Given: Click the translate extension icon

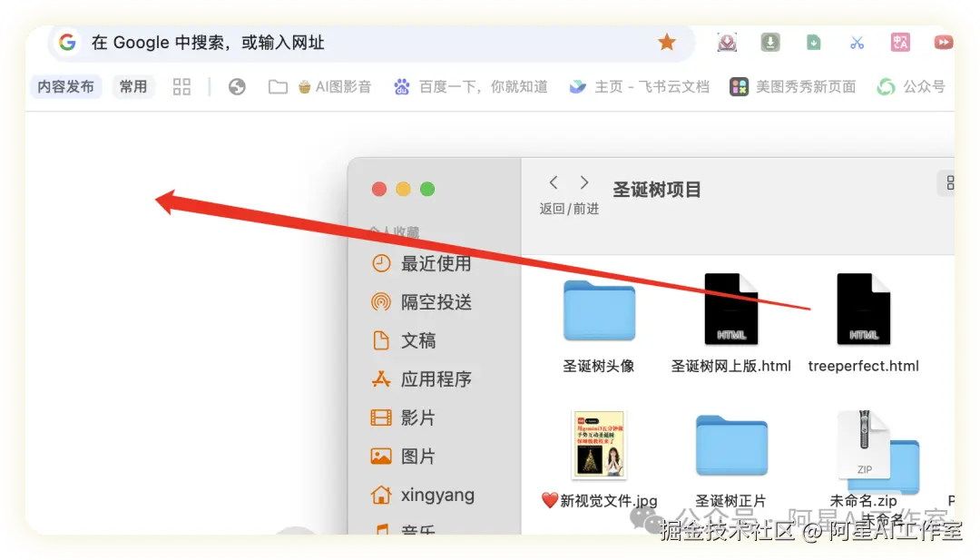Looking at the screenshot, I should pos(900,42).
